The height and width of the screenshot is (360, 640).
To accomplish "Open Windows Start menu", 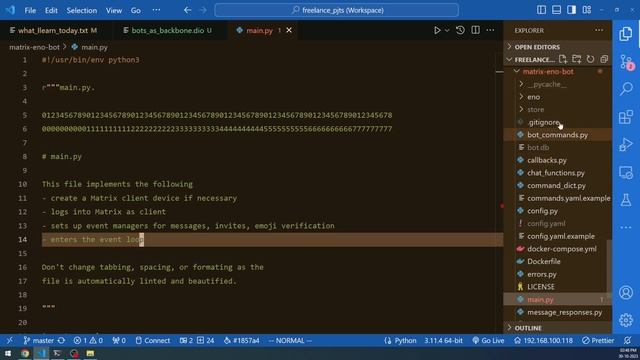I will tap(8, 353).
